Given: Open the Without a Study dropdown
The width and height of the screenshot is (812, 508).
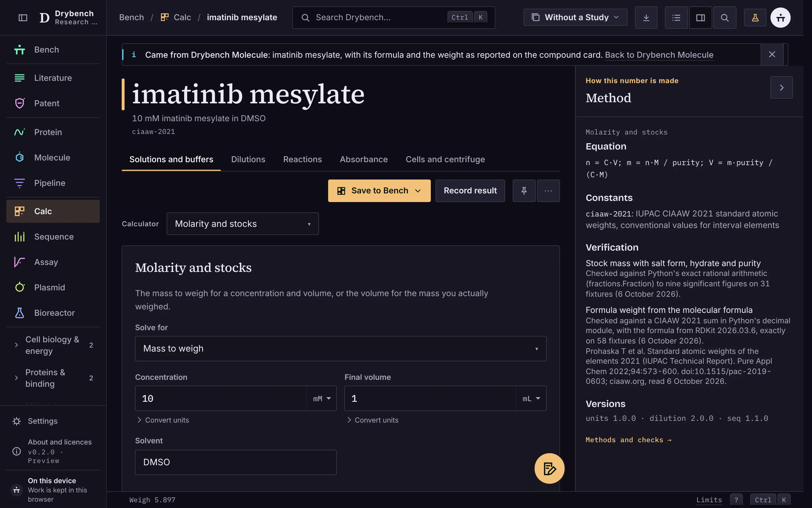Looking at the screenshot, I should 575,18.
